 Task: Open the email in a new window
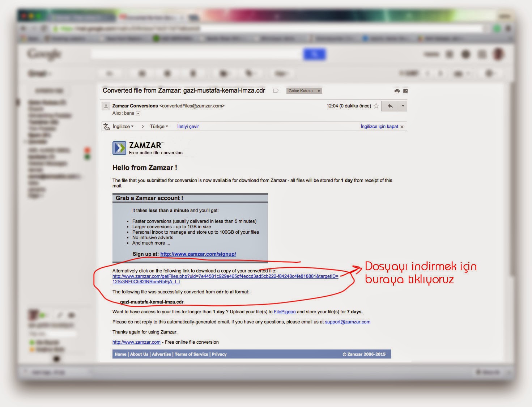point(405,91)
